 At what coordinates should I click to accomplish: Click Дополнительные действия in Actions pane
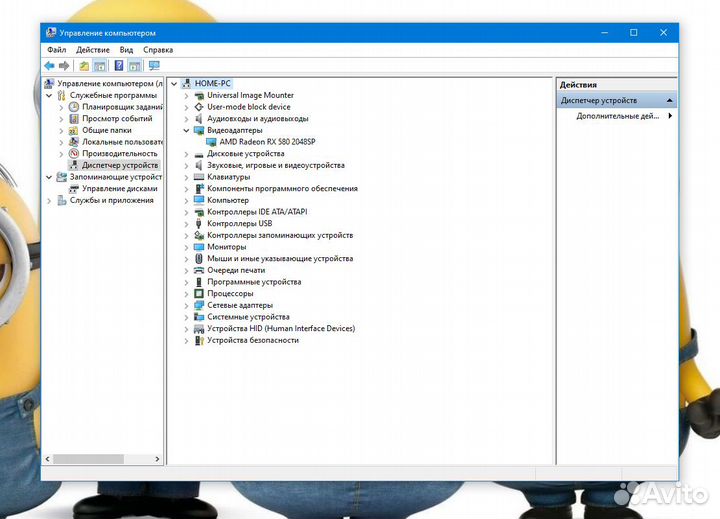tap(617, 116)
